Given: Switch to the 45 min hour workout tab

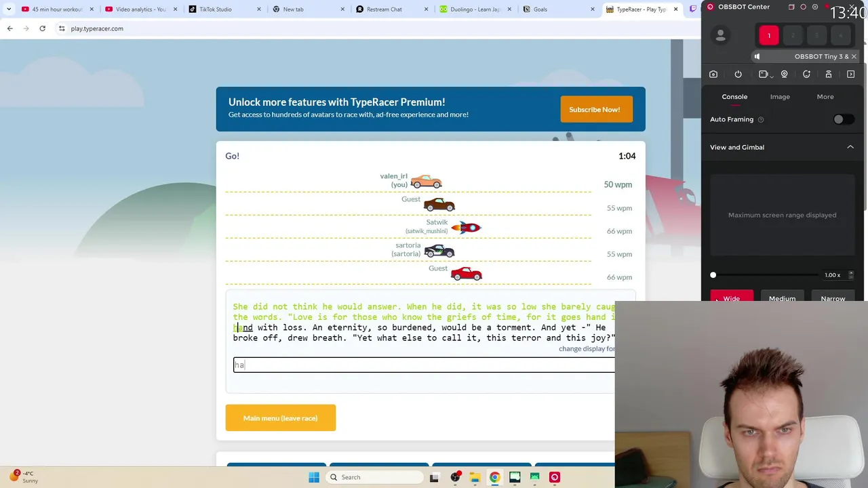Looking at the screenshot, I should point(58,9).
